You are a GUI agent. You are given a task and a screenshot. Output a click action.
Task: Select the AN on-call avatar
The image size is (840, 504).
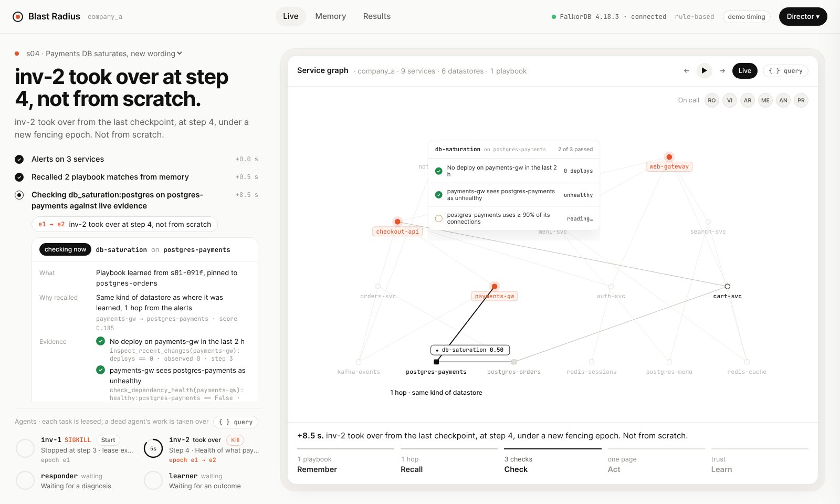[x=783, y=100]
